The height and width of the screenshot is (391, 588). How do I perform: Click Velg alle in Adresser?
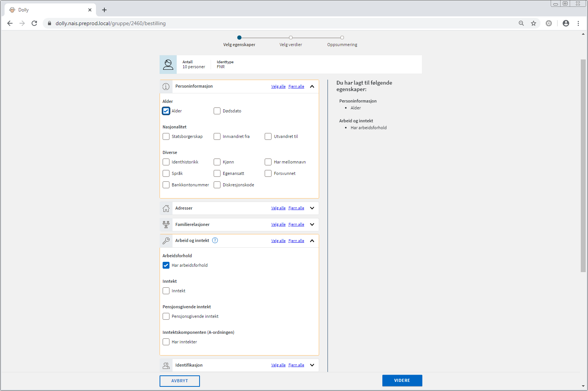(278, 208)
